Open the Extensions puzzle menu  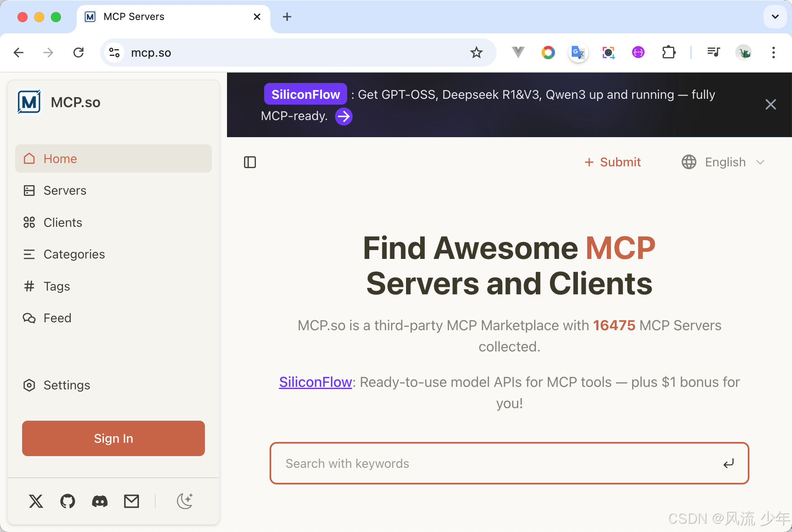point(668,53)
